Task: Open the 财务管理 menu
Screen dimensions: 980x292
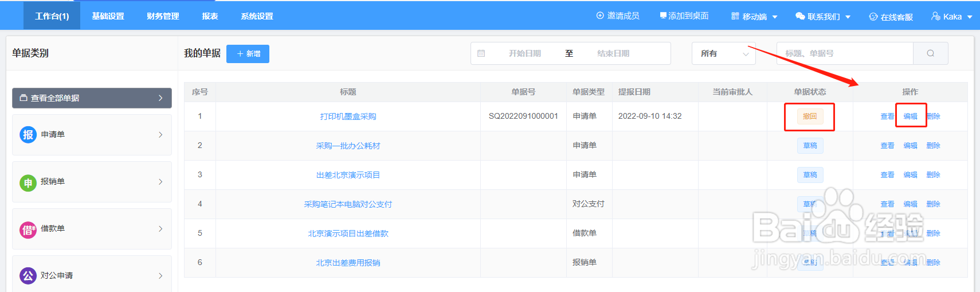Action: click(163, 16)
